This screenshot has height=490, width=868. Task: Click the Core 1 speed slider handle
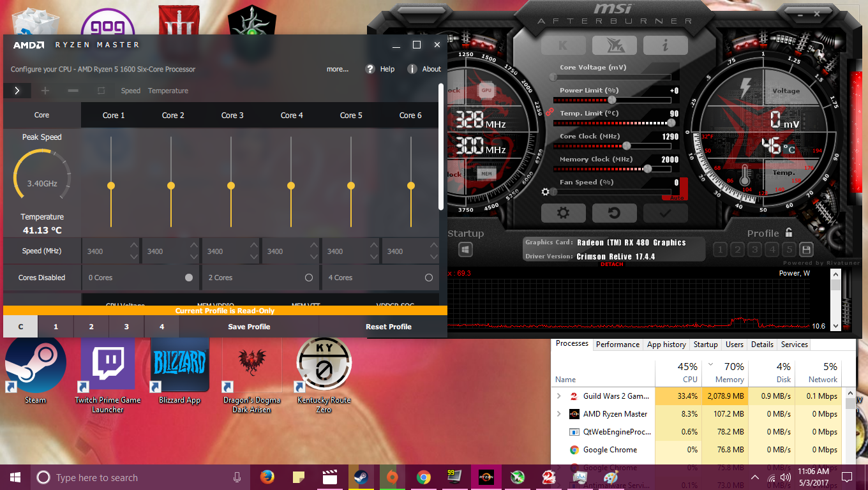coord(111,186)
